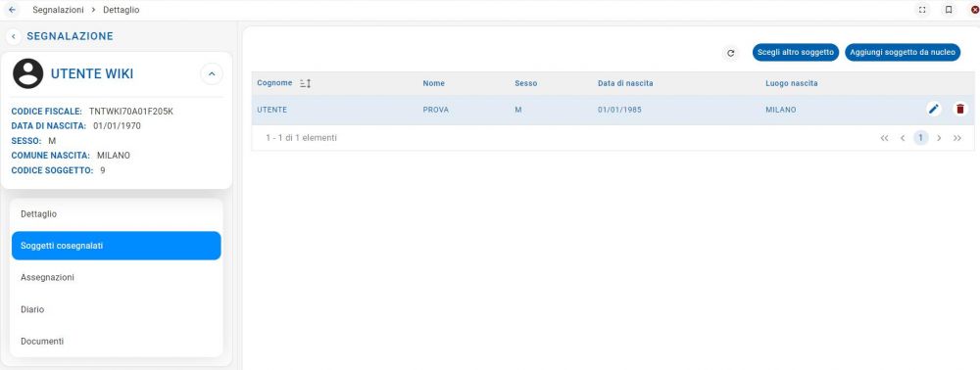980x370 pixels.
Task: Delete the UTENTE PROVA row
Action: click(x=960, y=110)
